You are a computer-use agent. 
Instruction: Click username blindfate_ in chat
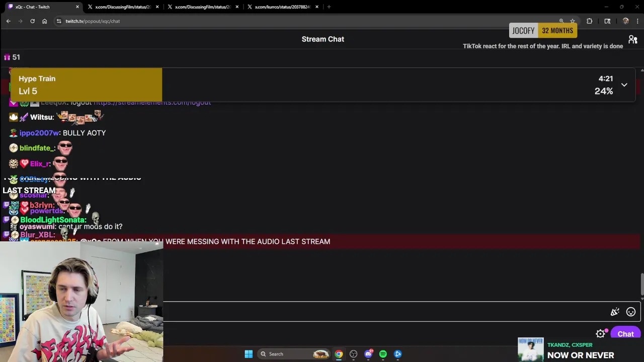click(37, 148)
